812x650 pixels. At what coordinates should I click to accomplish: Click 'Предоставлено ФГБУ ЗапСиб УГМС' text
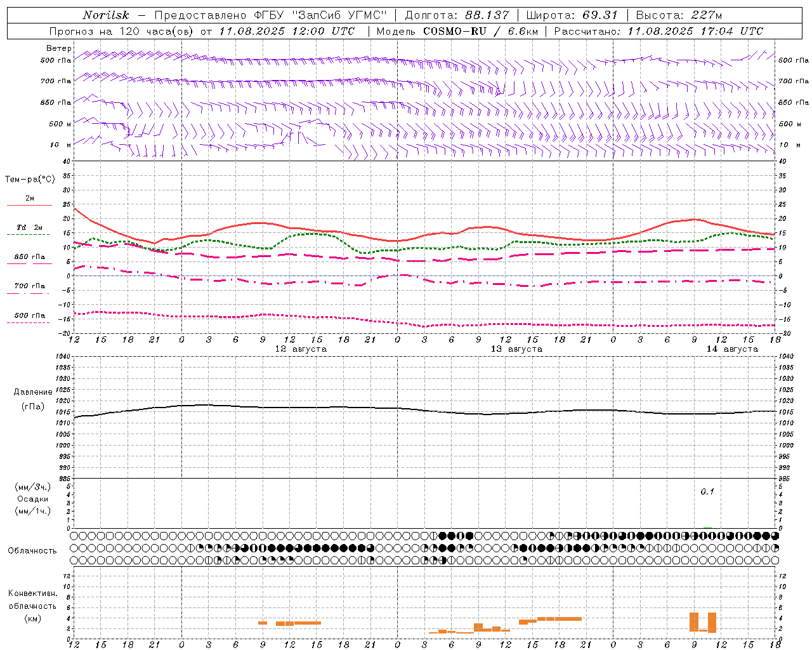pyautogui.click(x=271, y=15)
